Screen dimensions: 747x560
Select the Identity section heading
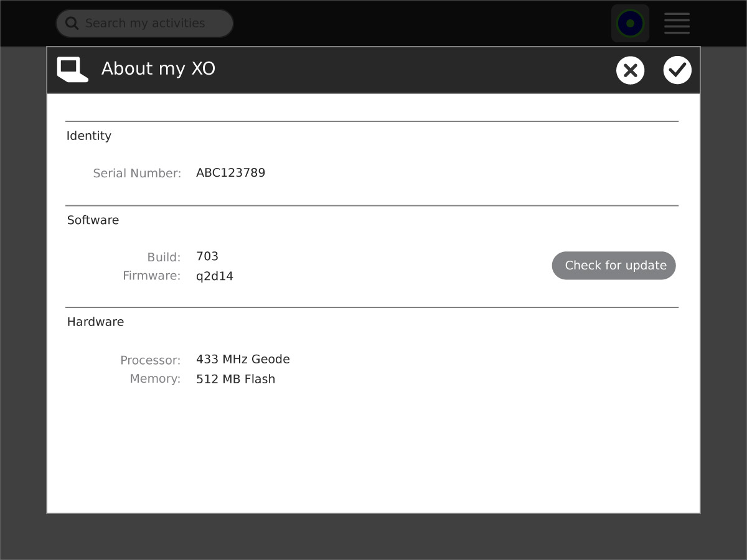coord(89,136)
